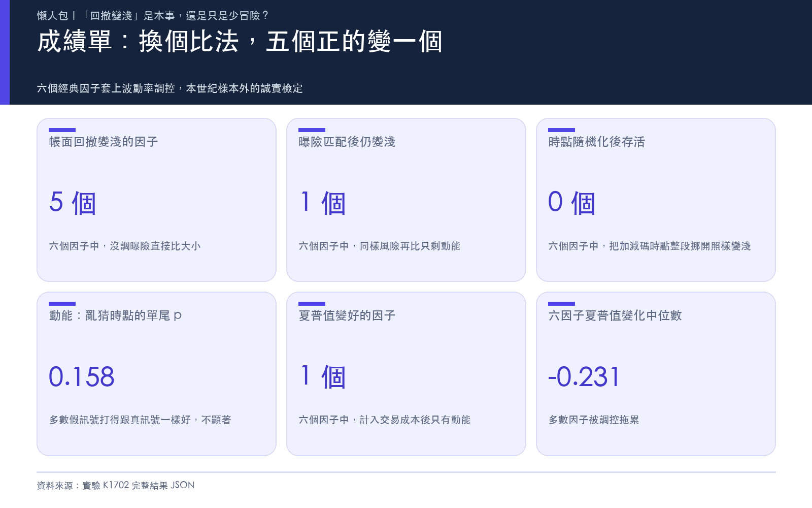The height and width of the screenshot is (508, 812).
Task: Select the card title 夏普值變好的因子
Action: [347, 315]
